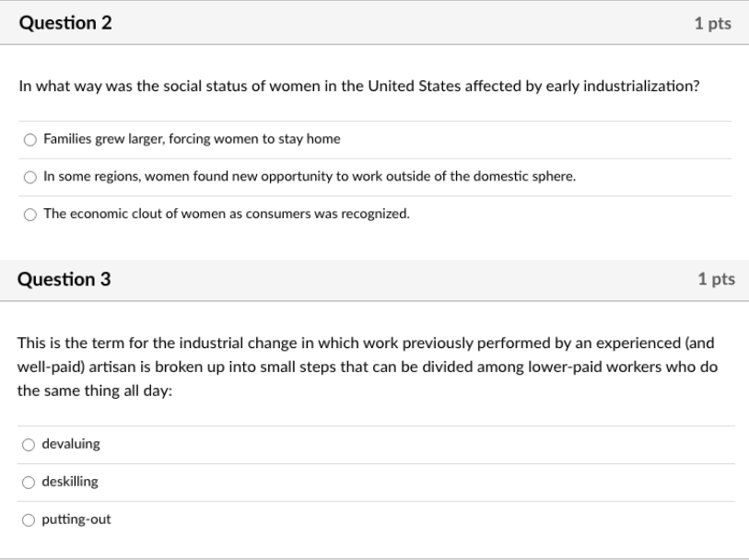Choose radio for 'In some regions' answer
Viewport: 749px width, 560px height.
pyautogui.click(x=30, y=177)
